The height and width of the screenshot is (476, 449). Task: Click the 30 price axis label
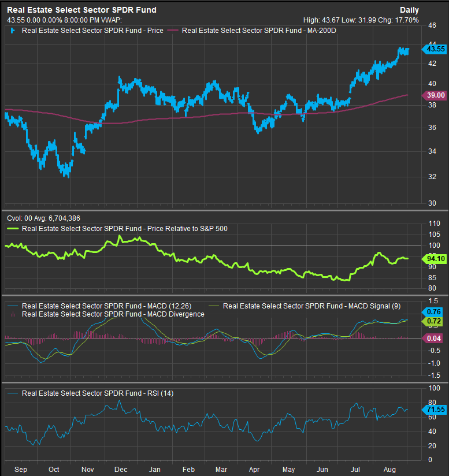432,203
